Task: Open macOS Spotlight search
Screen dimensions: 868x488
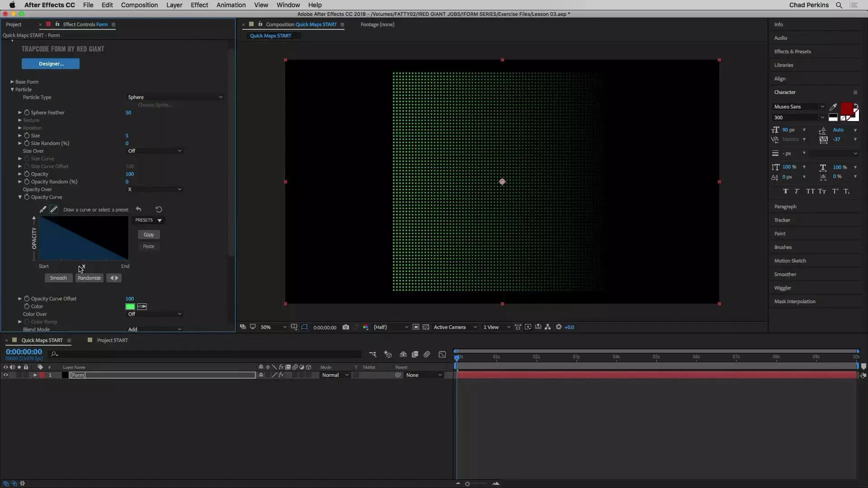Action: 839,5
